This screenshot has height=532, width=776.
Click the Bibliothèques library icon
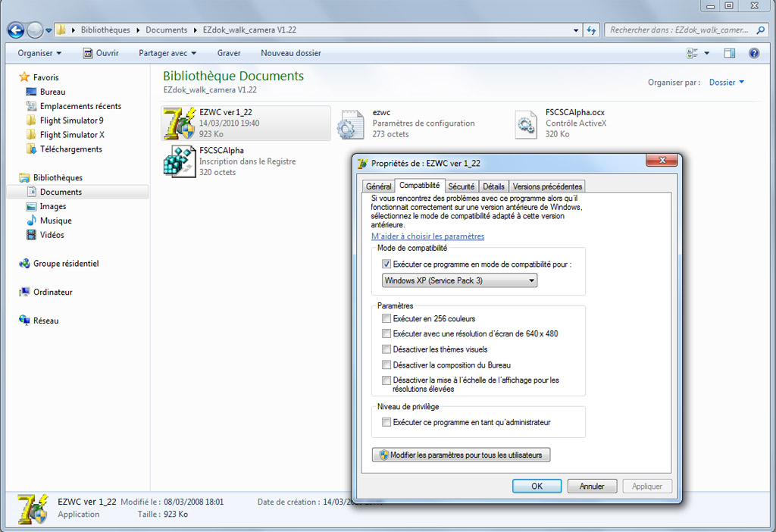tap(24, 177)
